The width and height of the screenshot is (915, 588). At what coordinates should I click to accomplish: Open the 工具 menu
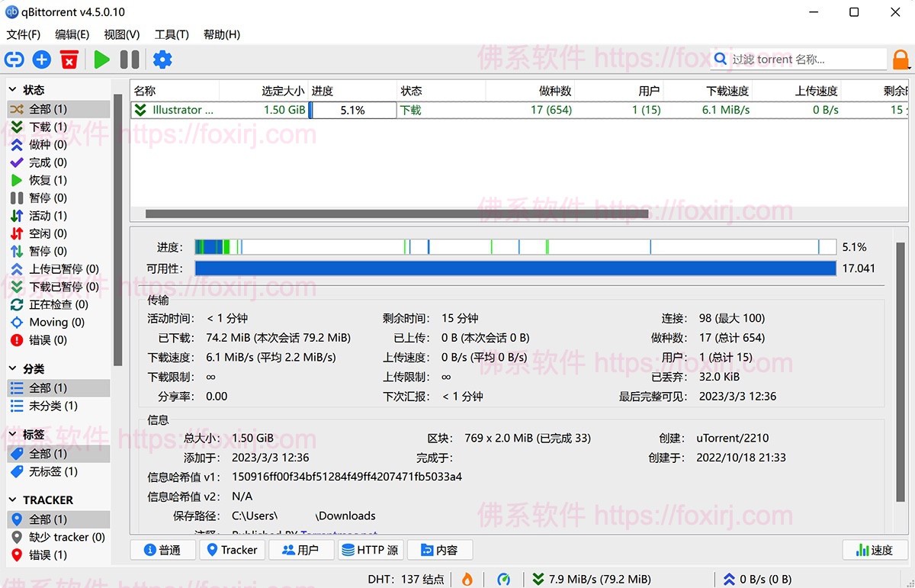coord(172,34)
